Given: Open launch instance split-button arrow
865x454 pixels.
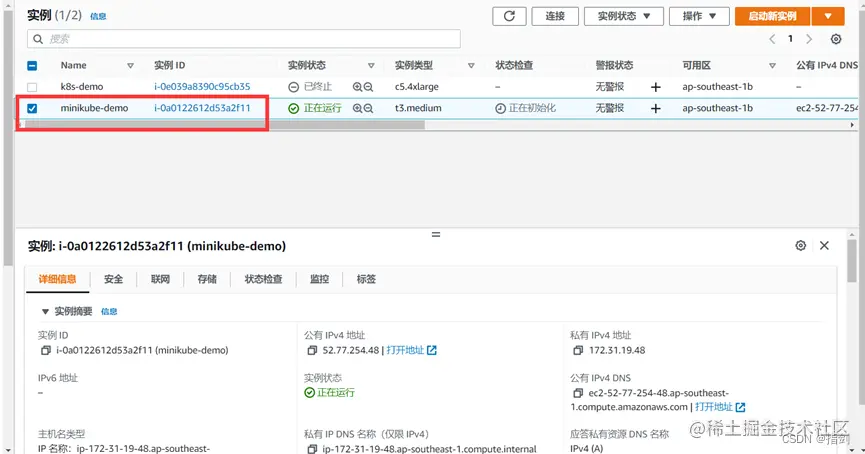Looking at the screenshot, I should (x=827, y=17).
